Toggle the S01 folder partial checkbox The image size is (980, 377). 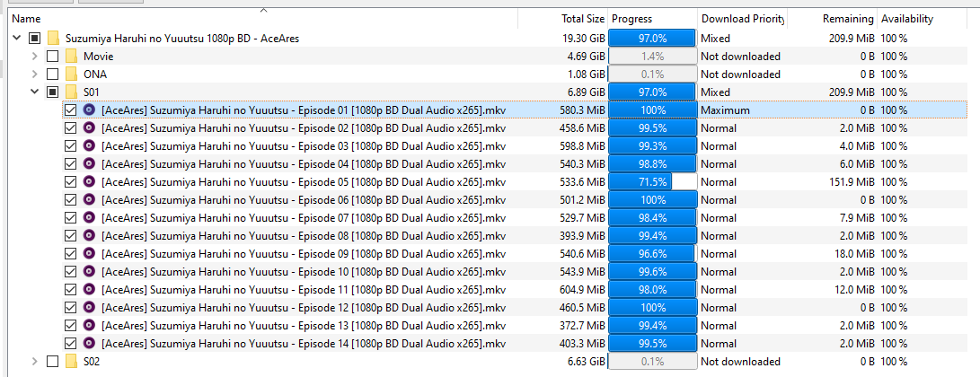52,92
